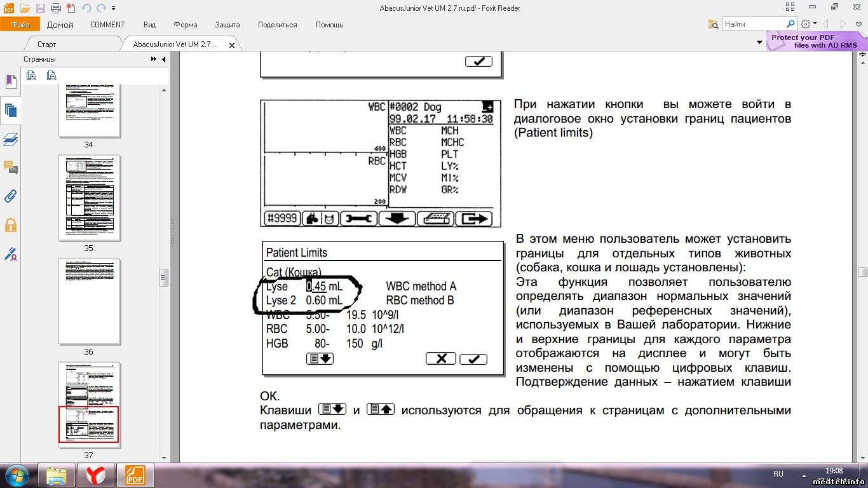Open the Attachments paperclip panel
Viewport: 868px width, 488px height.
(x=11, y=196)
